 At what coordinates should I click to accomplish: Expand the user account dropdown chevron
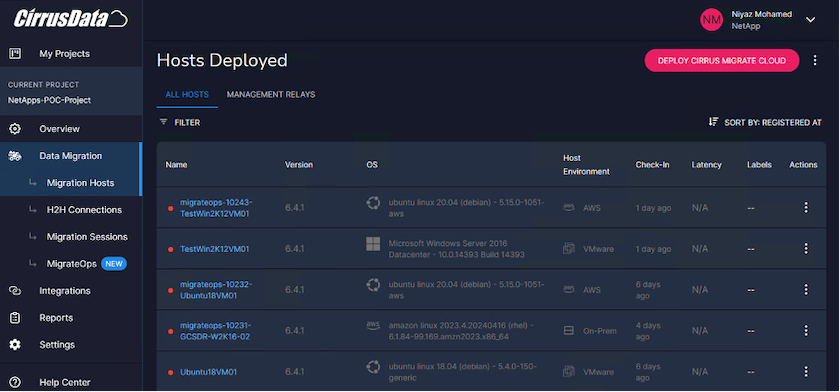pyautogui.click(x=811, y=20)
